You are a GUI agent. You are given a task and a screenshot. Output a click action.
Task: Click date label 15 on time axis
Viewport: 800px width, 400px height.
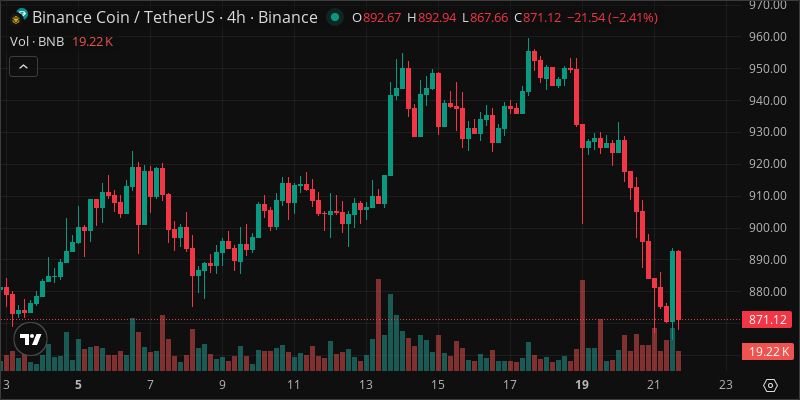[x=438, y=385]
